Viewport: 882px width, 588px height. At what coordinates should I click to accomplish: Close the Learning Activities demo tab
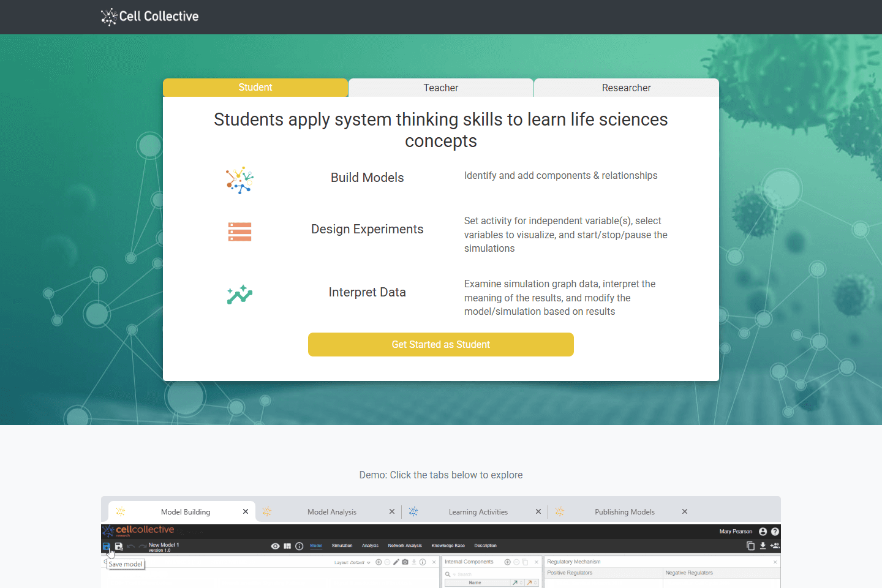[538, 511]
